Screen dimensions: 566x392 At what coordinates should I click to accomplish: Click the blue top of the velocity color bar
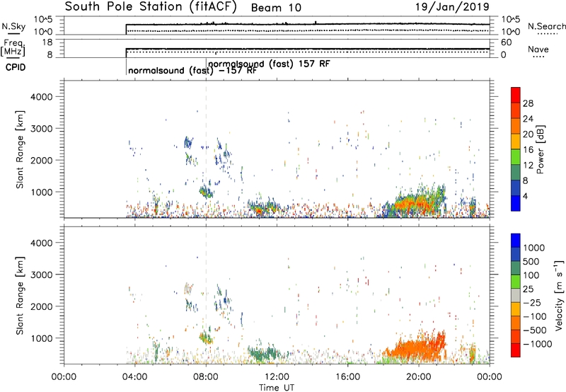coord(516,241)
